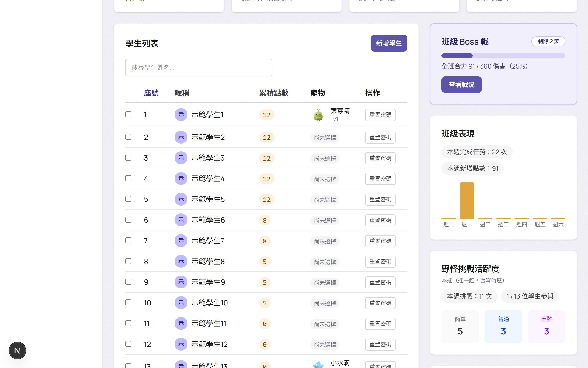Viewport: 588px width, 368px height.
Task: Click avatar of 示範學生1
Action: click(x=181, y=114)
